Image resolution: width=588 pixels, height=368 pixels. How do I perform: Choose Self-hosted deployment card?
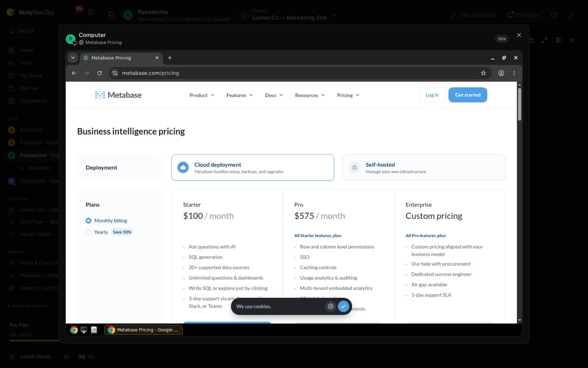pos(424,167)
